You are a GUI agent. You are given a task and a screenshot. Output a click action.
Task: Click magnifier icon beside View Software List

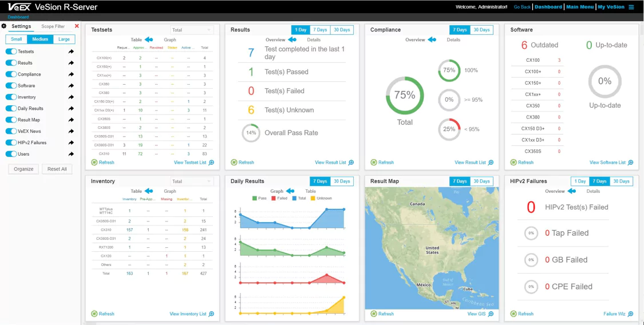tap(630, 162)
